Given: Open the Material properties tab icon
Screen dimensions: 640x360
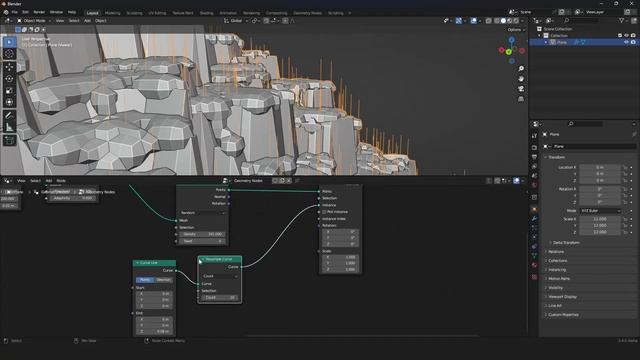Looking at the screenshot, I should pos(534,266).
